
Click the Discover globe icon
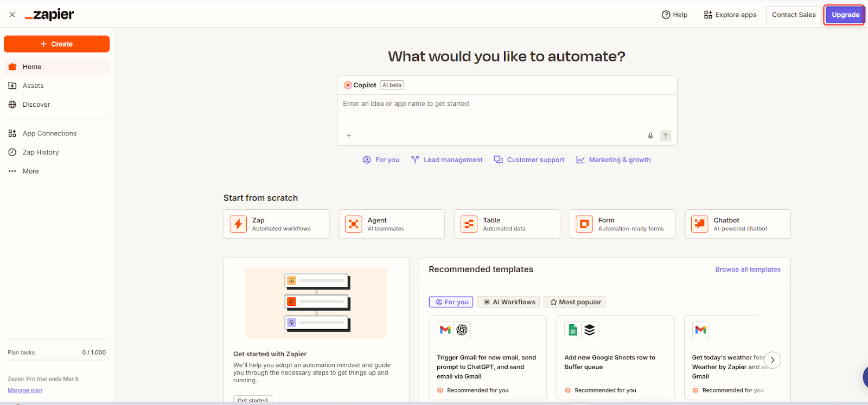[x=12, y=105]
